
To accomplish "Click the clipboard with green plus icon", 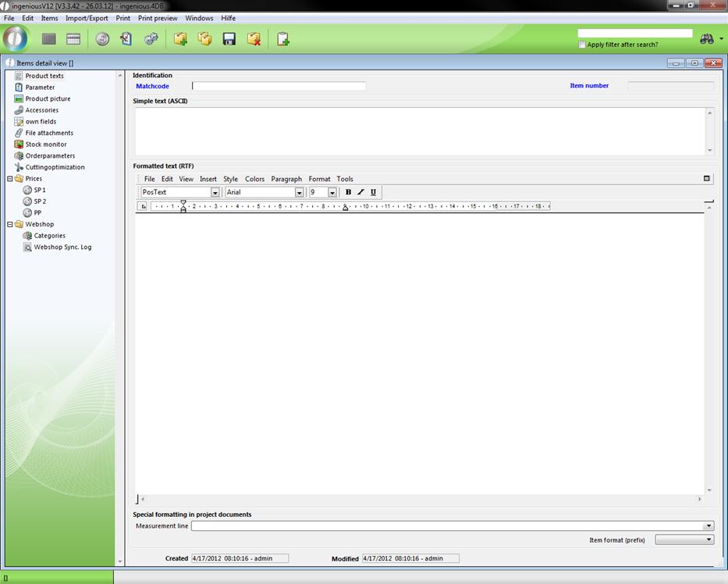I will (283, 39).
